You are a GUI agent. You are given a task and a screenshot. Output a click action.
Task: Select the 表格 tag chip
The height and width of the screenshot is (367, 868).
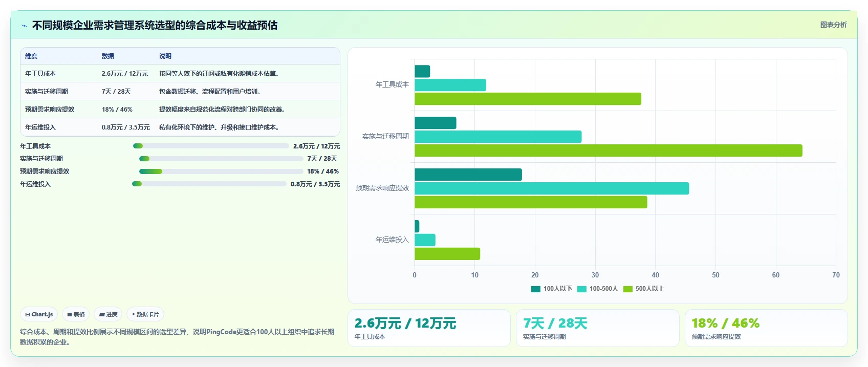[76, 314]
